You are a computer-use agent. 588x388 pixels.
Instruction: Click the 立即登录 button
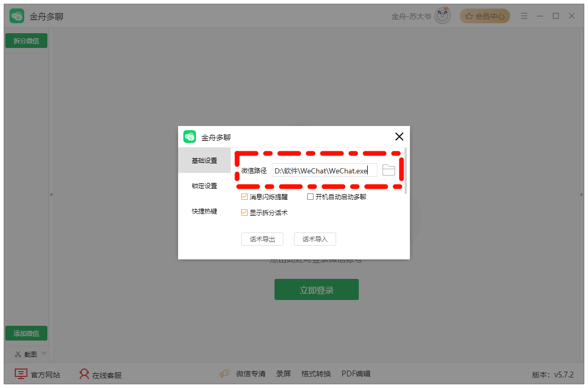317,289
